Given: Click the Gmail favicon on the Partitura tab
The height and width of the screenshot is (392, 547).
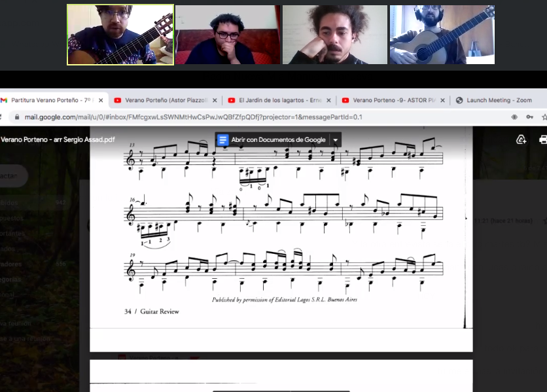Looking at the screenshot, I should [4, 100].
